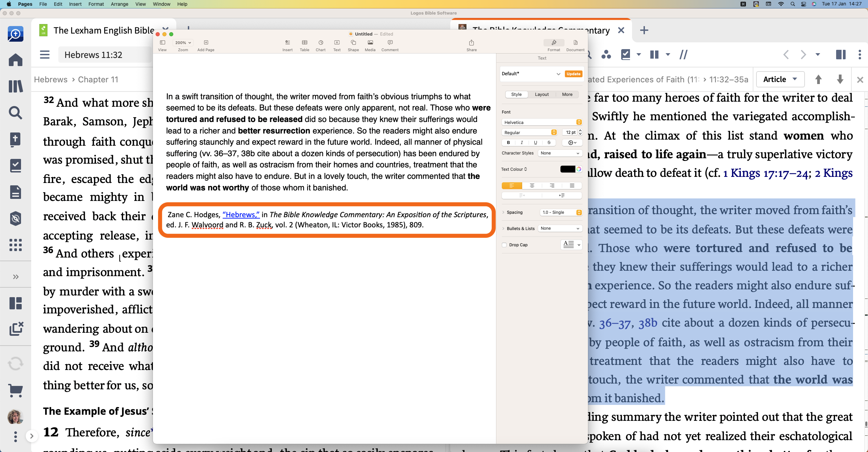Image resolution: width=868 pixels, height=452 pixels.
Task: Click the Chapter 11 breadcrumb in Lexham Bible
Action: click(98, 80)
